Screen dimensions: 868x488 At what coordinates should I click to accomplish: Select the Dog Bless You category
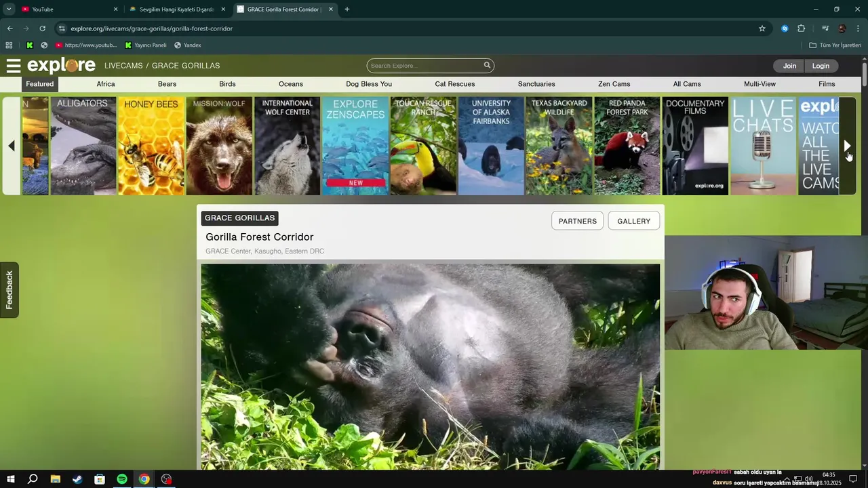pos(369,84)
